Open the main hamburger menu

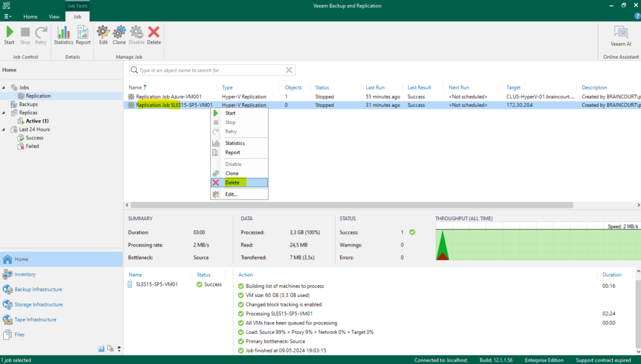(8, 17)
